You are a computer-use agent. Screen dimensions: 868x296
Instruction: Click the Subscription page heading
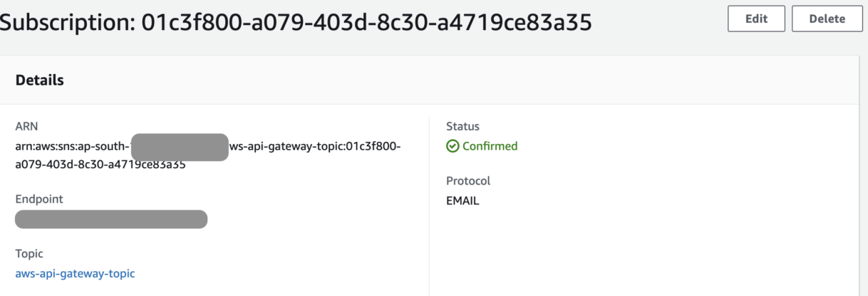click(295, 23)
